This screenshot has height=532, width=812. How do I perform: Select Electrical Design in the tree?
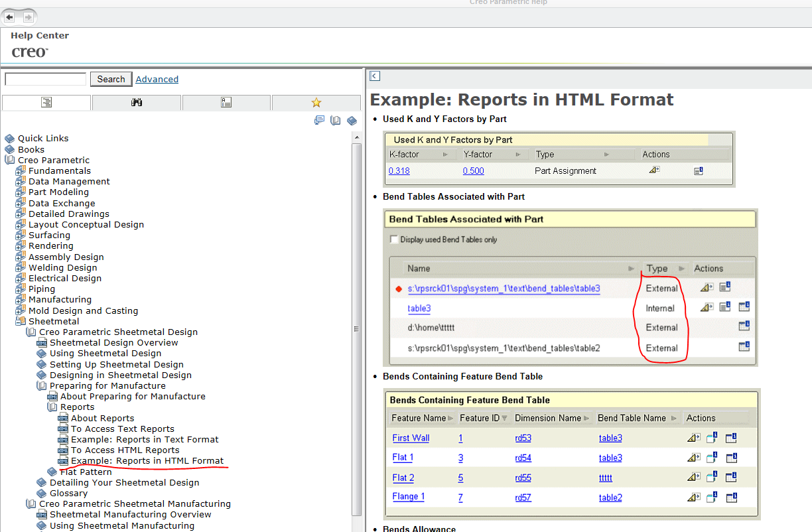tap(65, 278)
